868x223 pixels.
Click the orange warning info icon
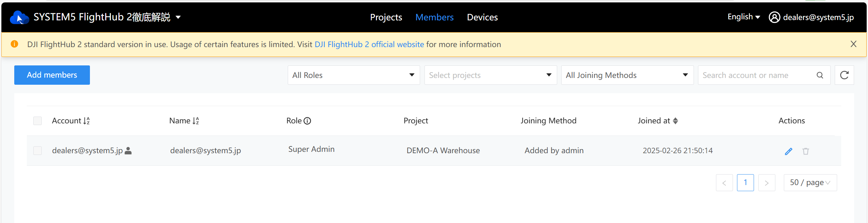point(14,44)
